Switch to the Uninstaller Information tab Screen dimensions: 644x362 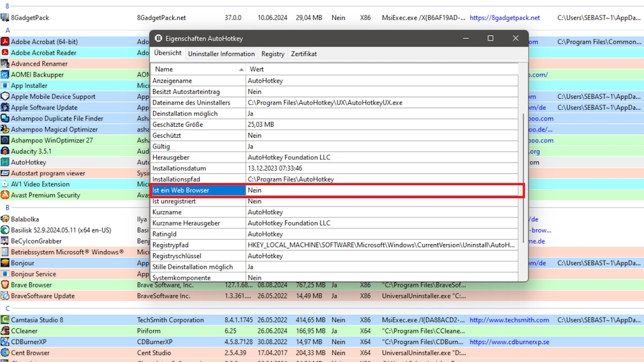(x=221, y=54)
